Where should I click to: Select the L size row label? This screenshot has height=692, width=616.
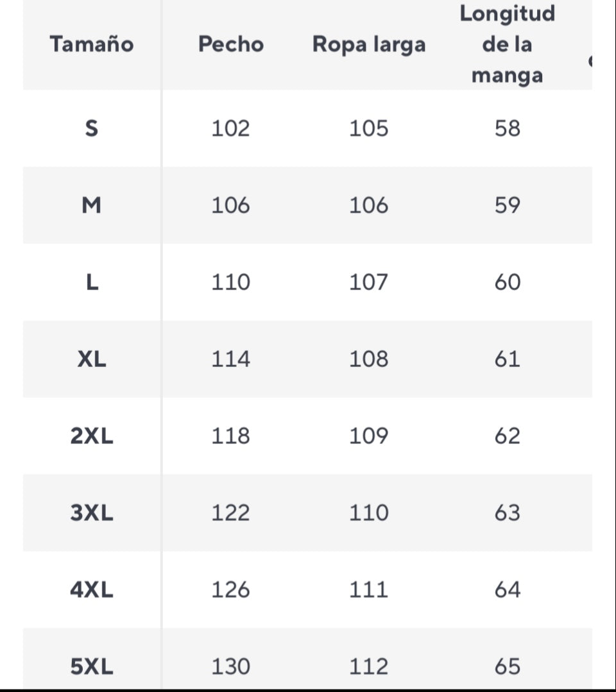point(92,283)
